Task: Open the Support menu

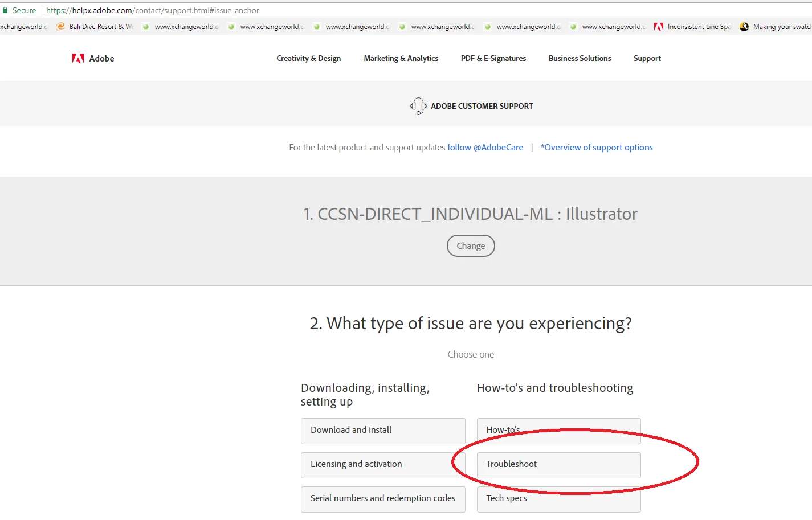Action: click(647, 58)
